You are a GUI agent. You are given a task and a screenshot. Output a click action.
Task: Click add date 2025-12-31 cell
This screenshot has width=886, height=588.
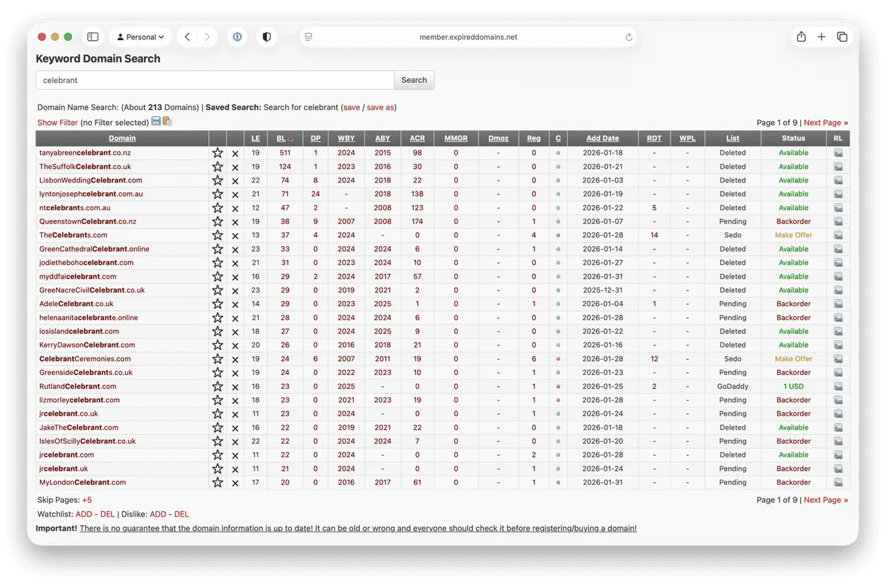click(602, 291)
